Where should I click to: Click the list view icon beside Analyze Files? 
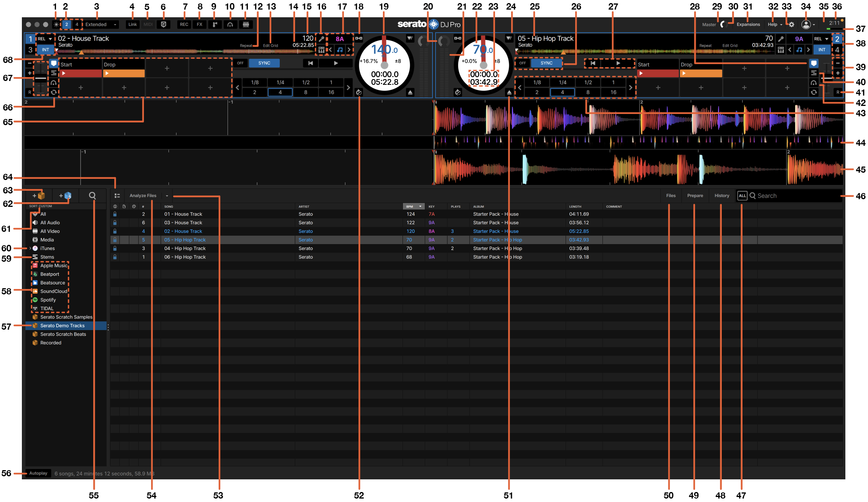click(x=117, y=196)
